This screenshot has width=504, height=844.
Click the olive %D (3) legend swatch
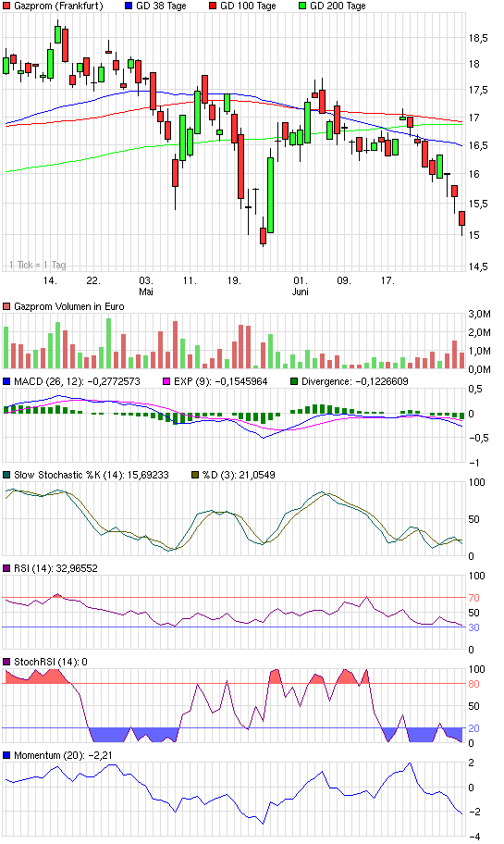pos(195,476)
